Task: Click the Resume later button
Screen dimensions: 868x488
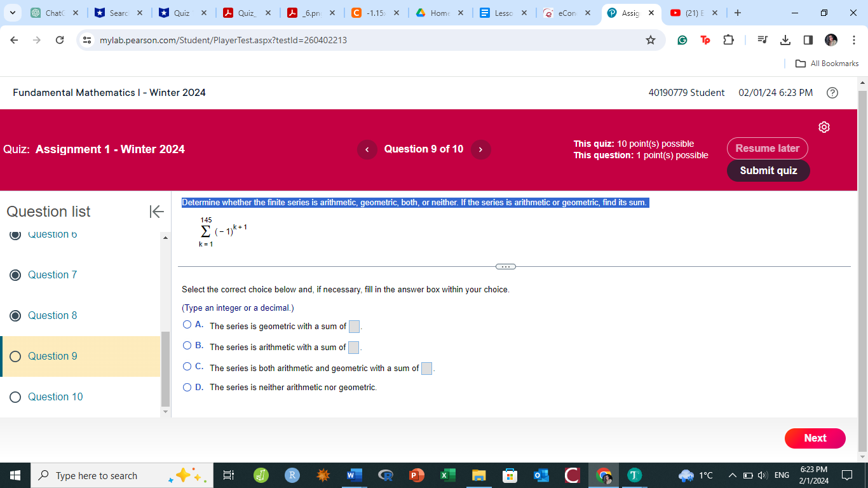Action: pos(768,149)
